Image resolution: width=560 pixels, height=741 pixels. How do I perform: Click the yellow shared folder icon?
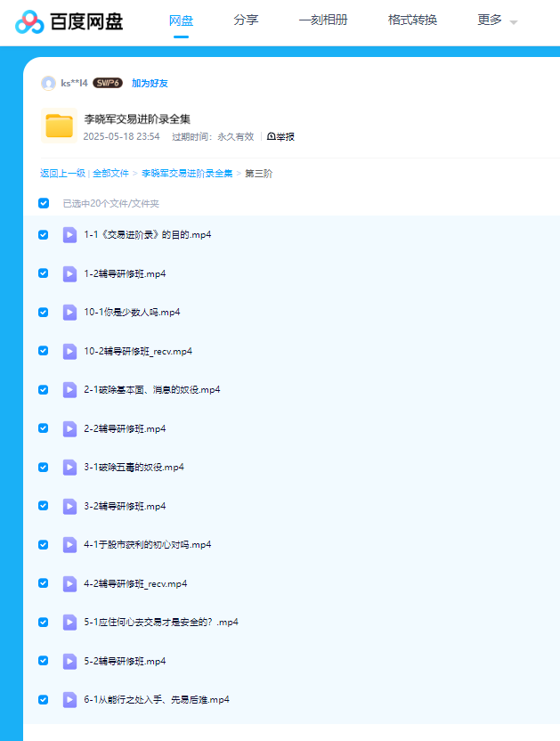(59, 126)
